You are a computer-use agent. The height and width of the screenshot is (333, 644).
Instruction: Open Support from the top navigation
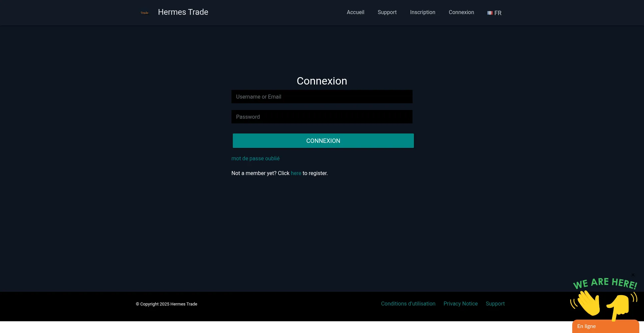pyautogui.click(x=387, y=12)
